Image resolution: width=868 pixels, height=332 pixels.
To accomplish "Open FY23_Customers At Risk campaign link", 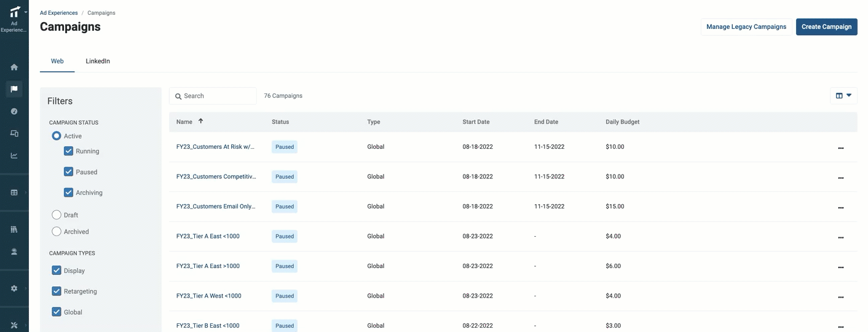I will point(215,147).
